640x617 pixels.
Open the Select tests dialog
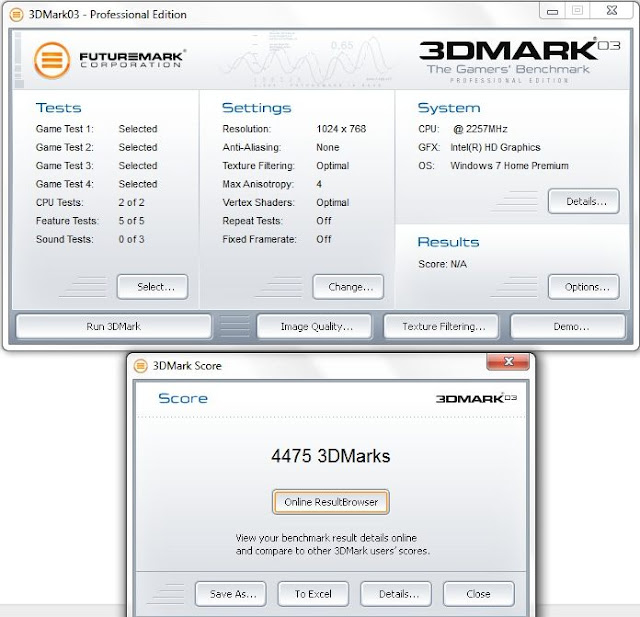click(x=152, y=287)
